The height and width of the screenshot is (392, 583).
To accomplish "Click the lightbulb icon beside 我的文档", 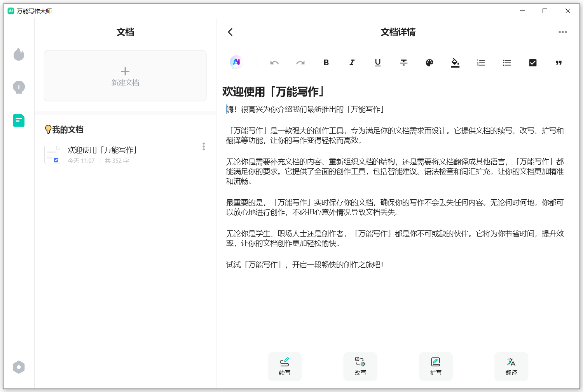I will pyautogui.click(x=48, y=129).
